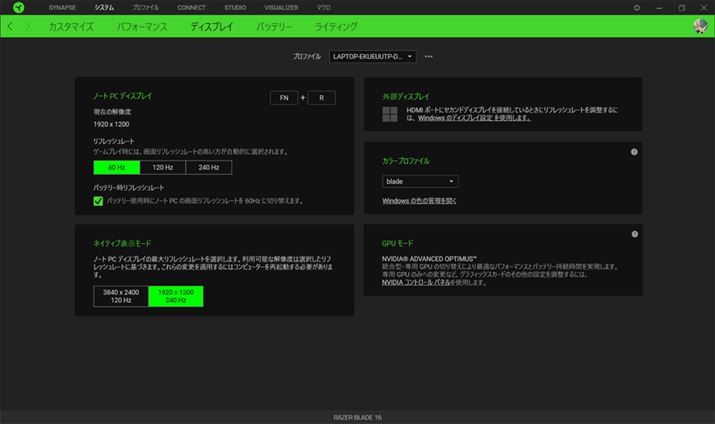
Task: Select the 120 Hz refresh rate option
Action: pos(162,167)
